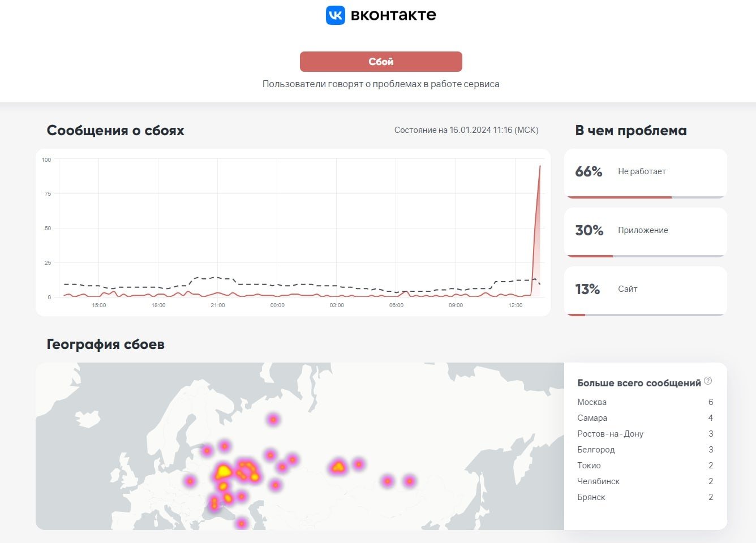Select 'Ростов-на-Дону' from the reports list

click(x=611, y=433)
